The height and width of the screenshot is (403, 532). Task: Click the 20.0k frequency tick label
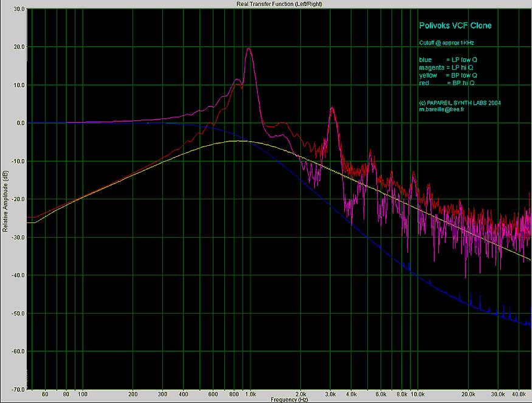tap(468, 394)
